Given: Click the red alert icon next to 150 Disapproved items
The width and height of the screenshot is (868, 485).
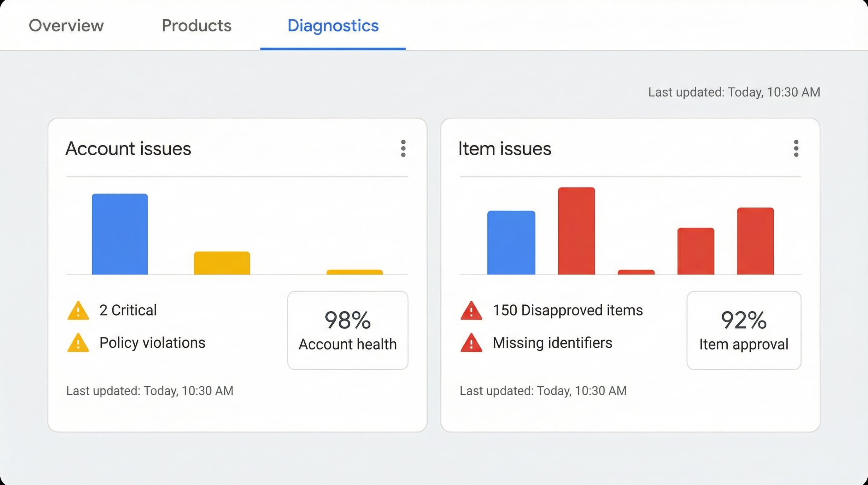Looking at the screenshot, I should click(472, 312).
